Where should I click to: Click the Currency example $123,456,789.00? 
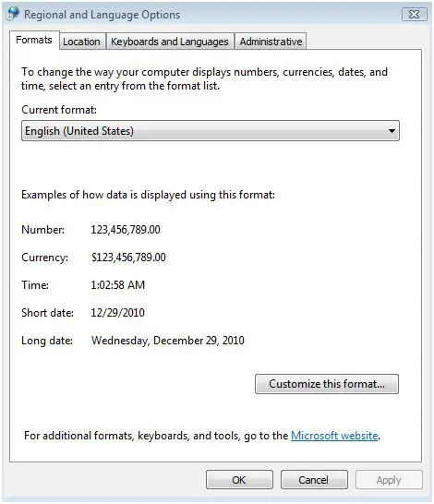[128, 258]
